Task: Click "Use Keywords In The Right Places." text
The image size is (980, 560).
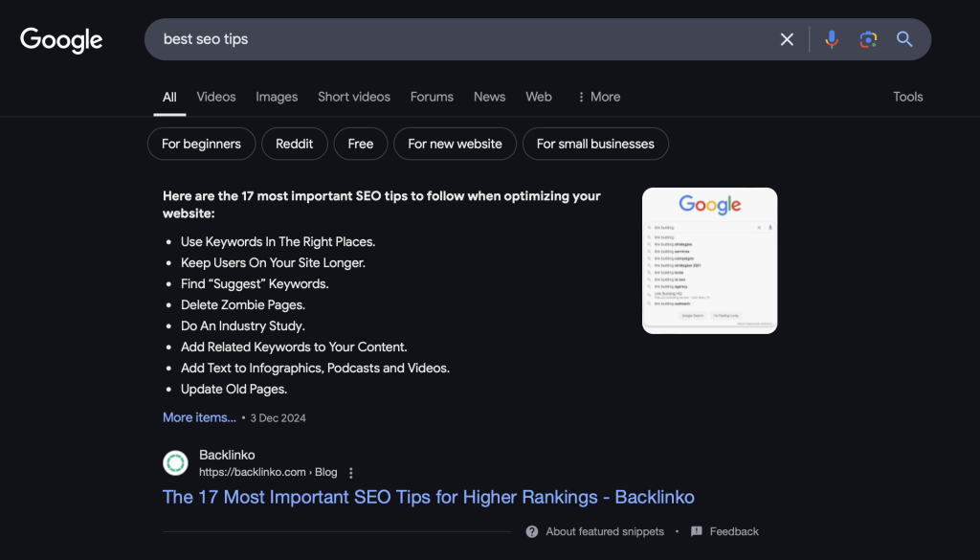Action: 278,242
